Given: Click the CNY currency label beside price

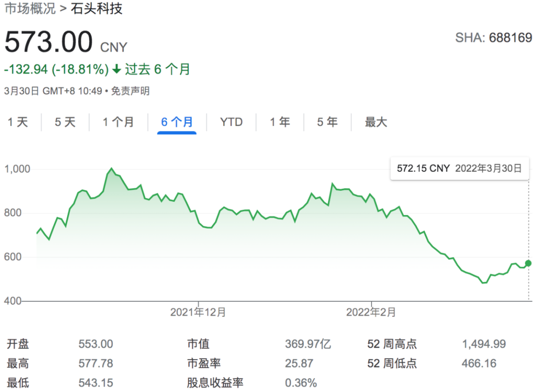Looking at the screenshot, I should (x=114, y=47).
